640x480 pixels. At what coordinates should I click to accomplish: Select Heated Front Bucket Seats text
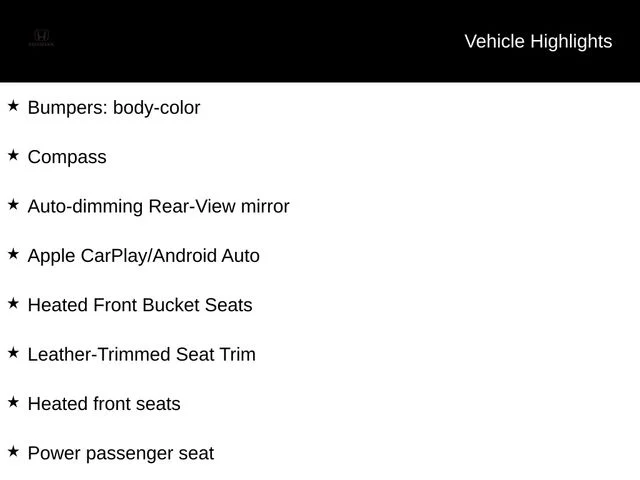click(140, 305)
